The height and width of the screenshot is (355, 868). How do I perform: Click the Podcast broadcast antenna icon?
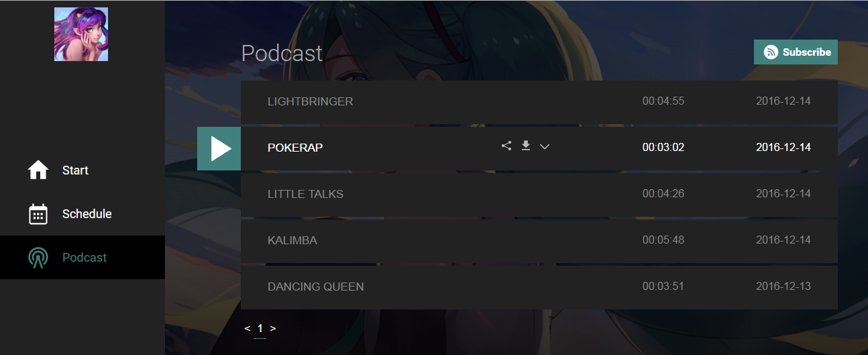pos(38,258)
